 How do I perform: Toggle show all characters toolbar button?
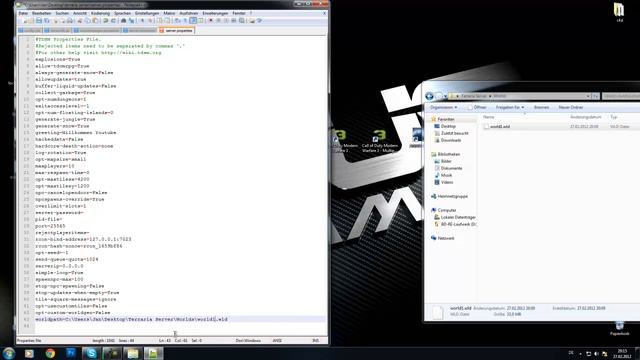click(185, 20)
